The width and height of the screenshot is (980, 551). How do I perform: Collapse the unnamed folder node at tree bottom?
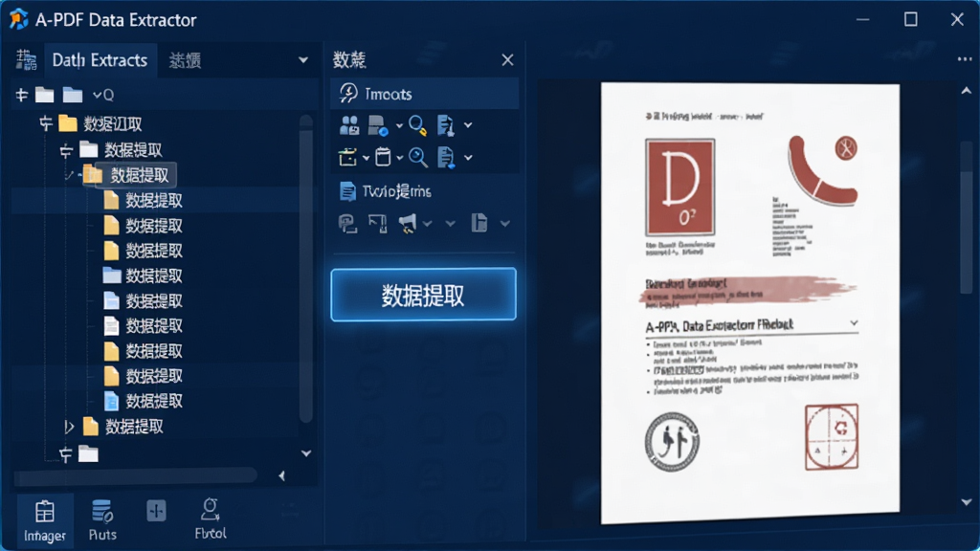click(66, 454)
